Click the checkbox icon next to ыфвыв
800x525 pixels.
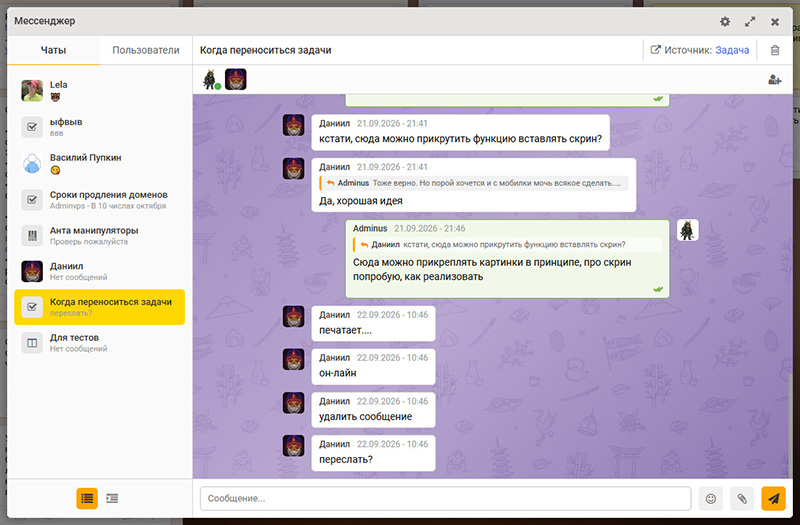pos(32,127)
